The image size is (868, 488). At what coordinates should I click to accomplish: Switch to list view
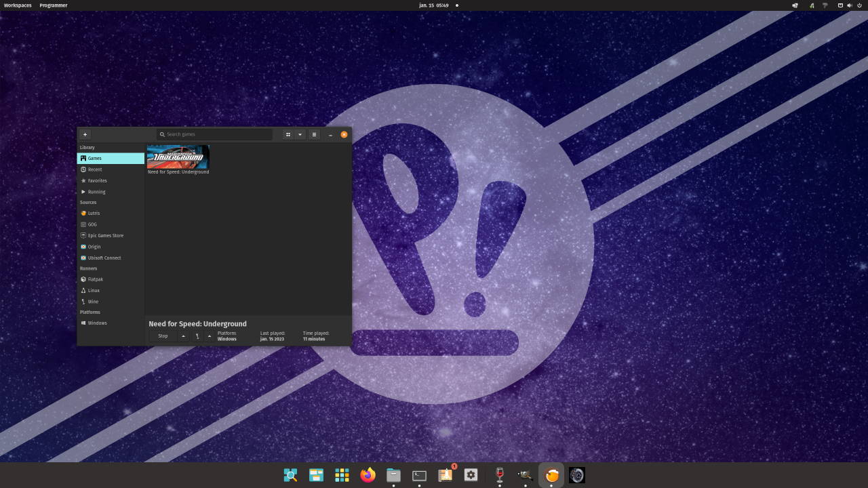coord(314,134)
